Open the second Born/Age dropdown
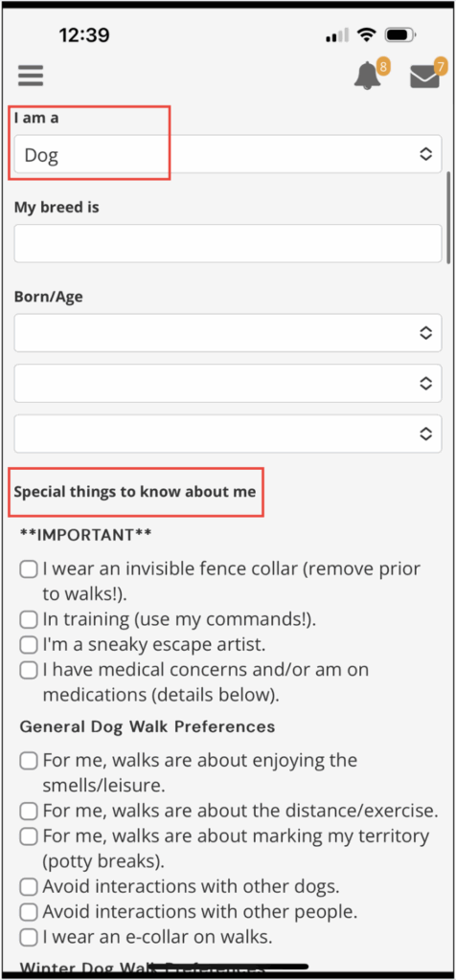The height and width of the screenshot is (980, 456). [x=228, y=383]
